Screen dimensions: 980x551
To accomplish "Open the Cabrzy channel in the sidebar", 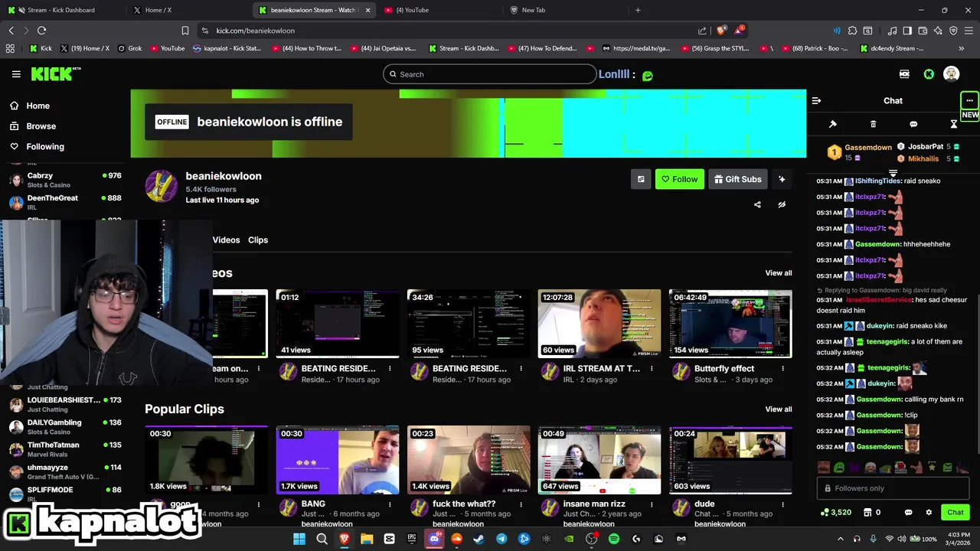I will coord(65,180).
